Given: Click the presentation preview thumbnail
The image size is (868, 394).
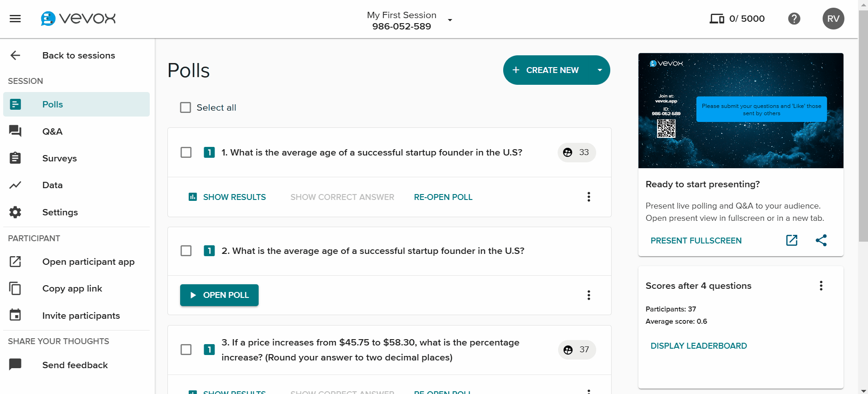Looking at the screenshot, I should pos(740,111).
